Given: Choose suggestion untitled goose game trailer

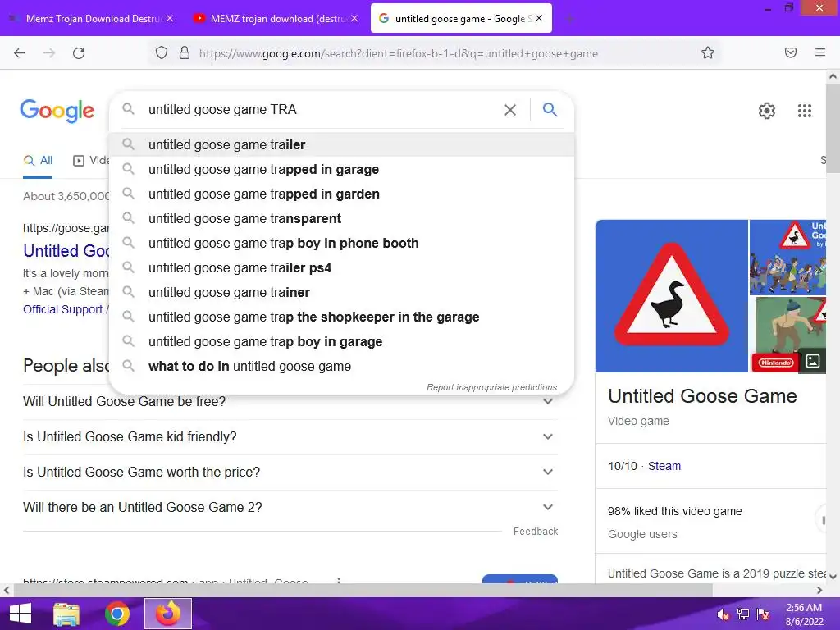Looking at the screenshot, I should pos(341,144).
